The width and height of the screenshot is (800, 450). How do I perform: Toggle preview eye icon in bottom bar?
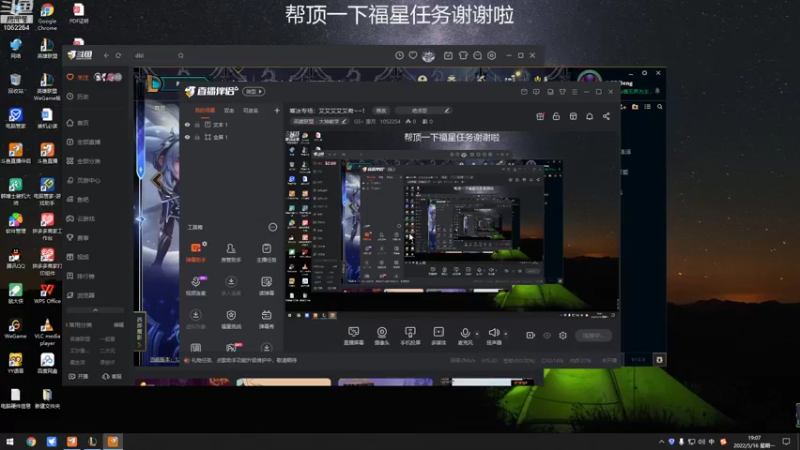[547, 335]
